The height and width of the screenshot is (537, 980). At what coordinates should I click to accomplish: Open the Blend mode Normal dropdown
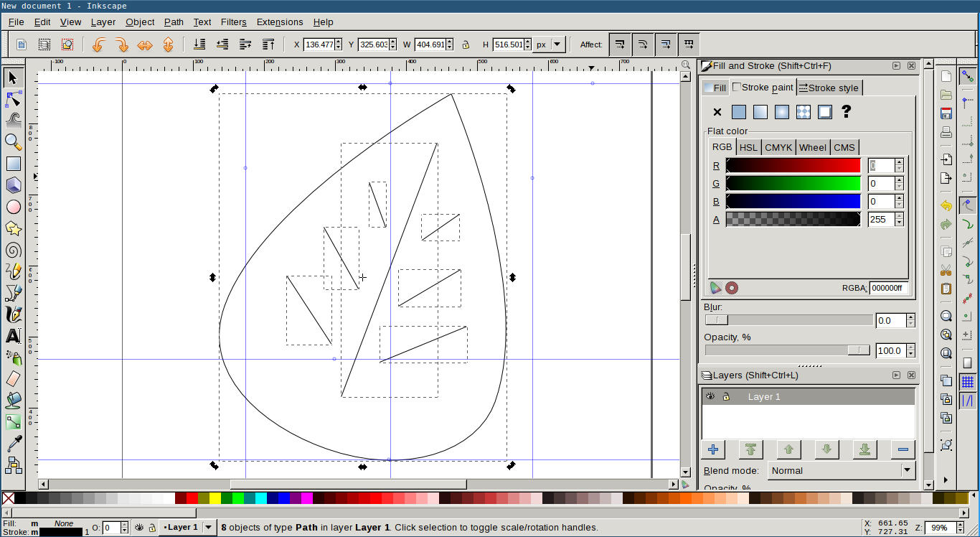point(842,471)
